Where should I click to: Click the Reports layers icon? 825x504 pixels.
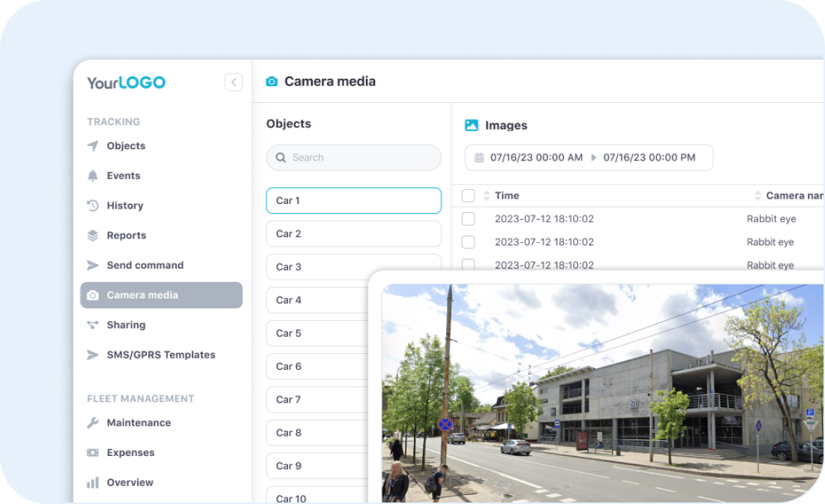coord(93,235)
